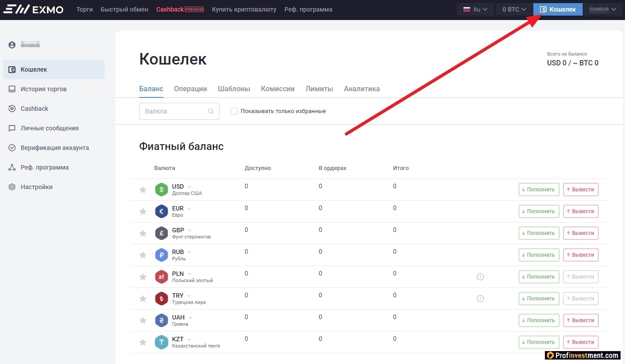The height and width of the screenshot is (364, 625).
Task: Click the Russian flag icon
Action: point(467,9)
